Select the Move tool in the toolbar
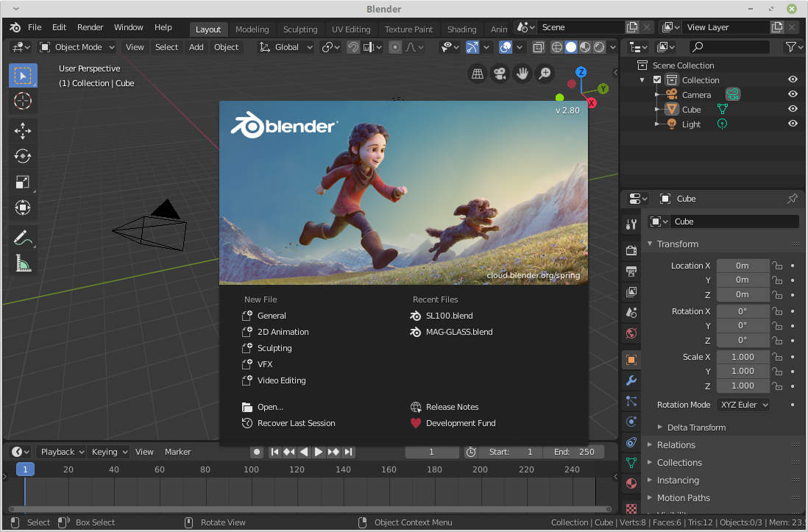808x532 pixels. coord(22,130)
